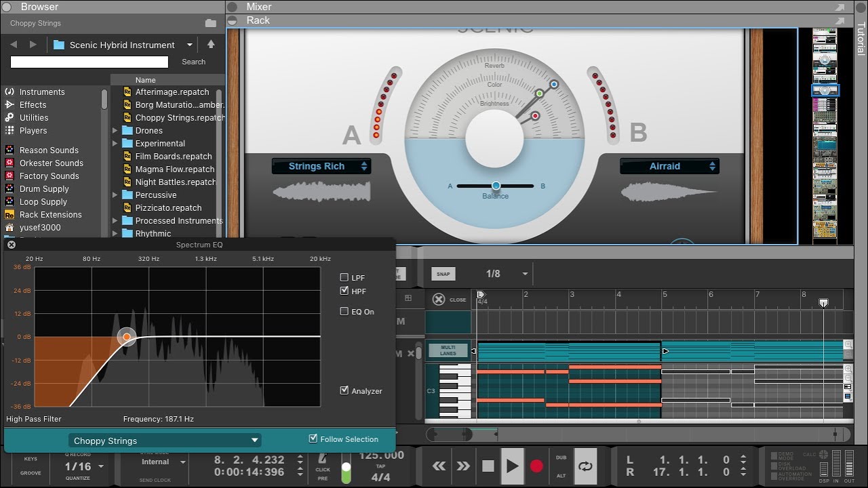Open the 1/16 quantize value dropdown

point(101,466)
